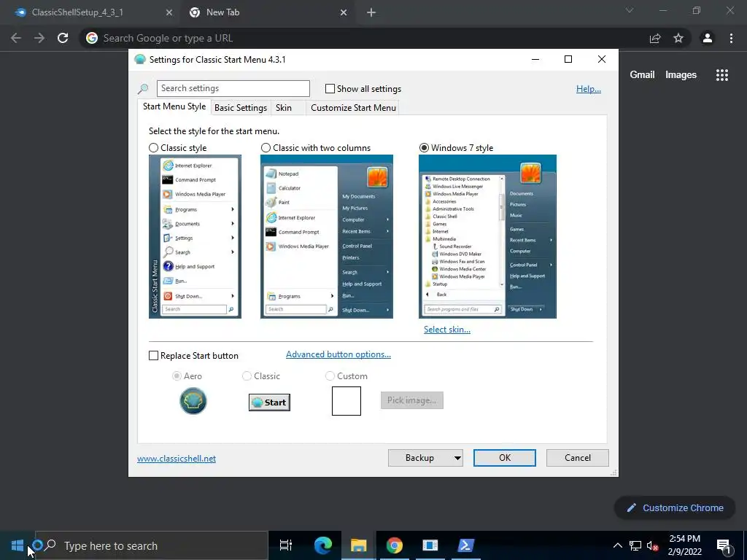Click the Windows taskbar search box
This screenshot has width=747, height=560.
tap(152, 545)
